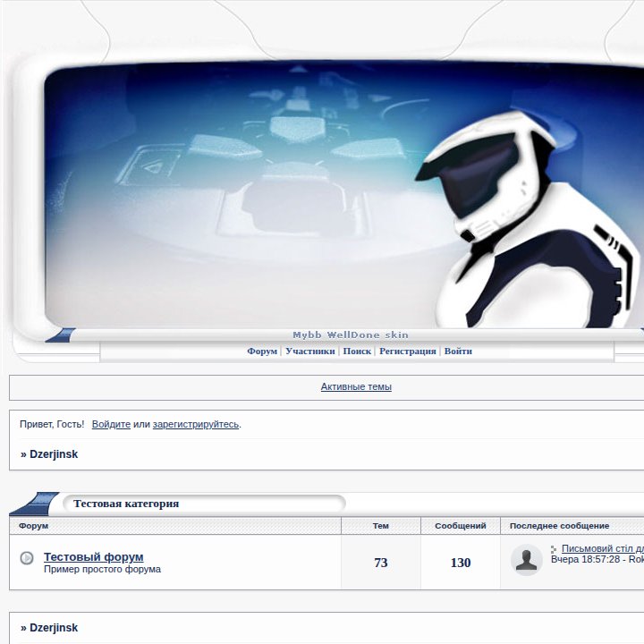Click the last poster avatar thumbnail
Viewport: 644px width, 644px height.
click(527, 560)
